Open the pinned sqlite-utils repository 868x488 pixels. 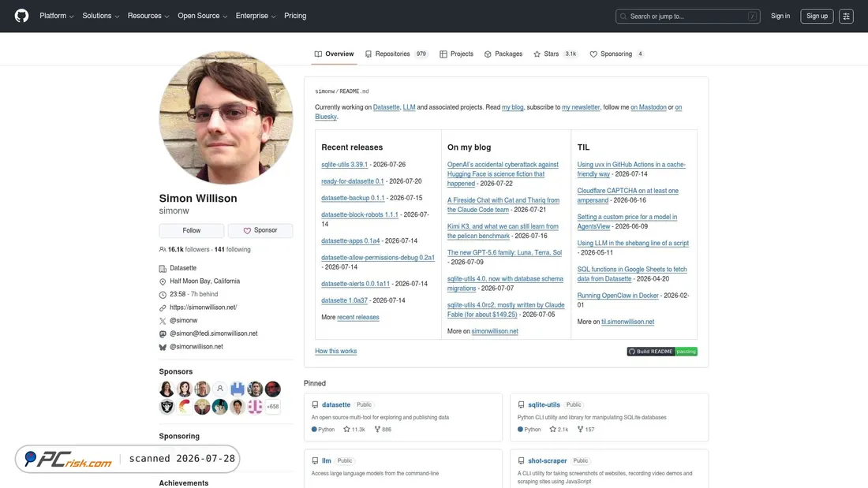coord(544,405)
